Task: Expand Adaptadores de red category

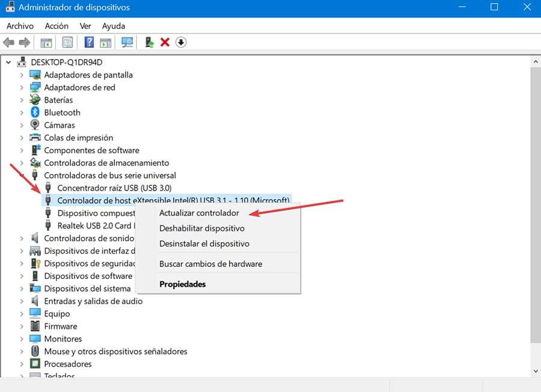Action: click(22, 88)
